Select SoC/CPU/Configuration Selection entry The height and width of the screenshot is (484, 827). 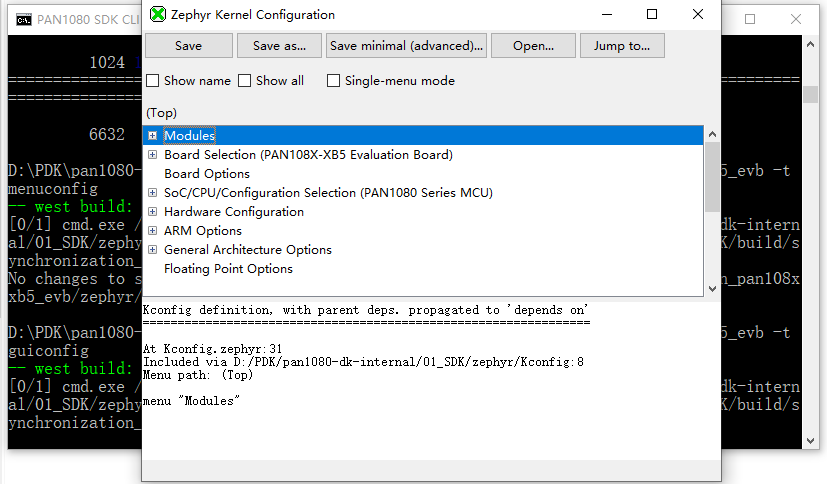[328, 192]
